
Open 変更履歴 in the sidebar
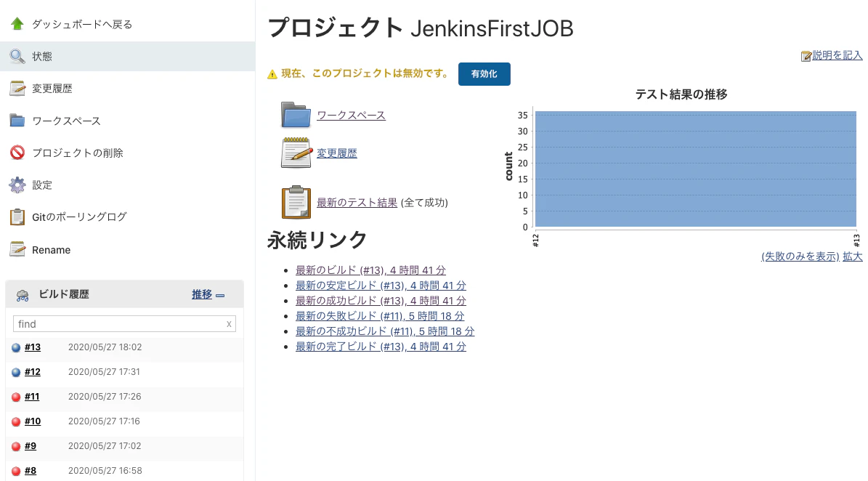tap(52, 89)
